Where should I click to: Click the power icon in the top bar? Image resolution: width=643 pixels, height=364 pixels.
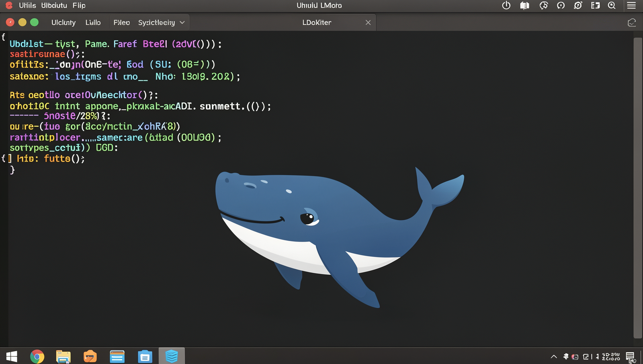506,5
